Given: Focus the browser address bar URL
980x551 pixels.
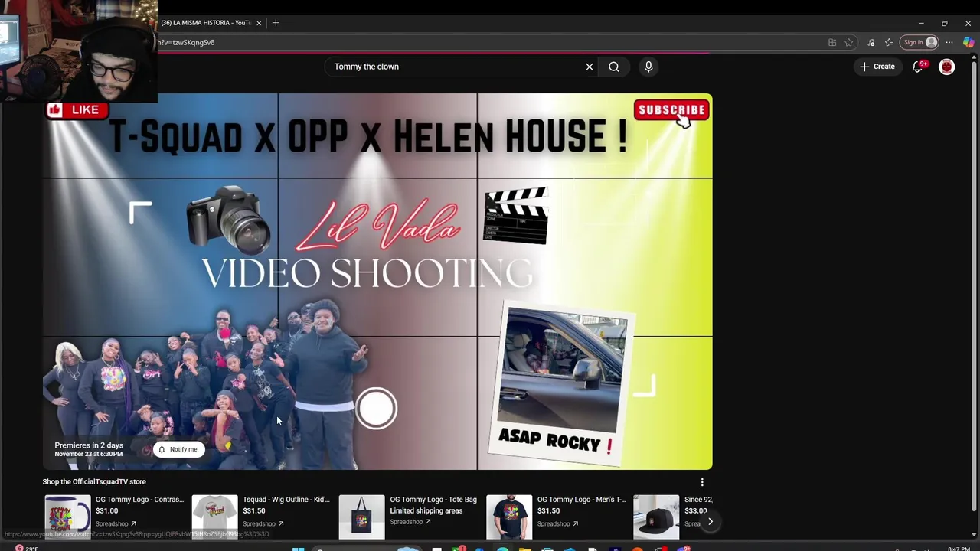Looking at the screenshot, I should click(x=186, y=43).
